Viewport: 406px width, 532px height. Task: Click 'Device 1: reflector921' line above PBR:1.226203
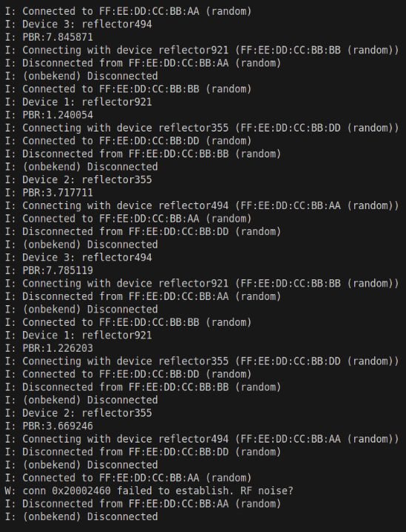[78, 335]
